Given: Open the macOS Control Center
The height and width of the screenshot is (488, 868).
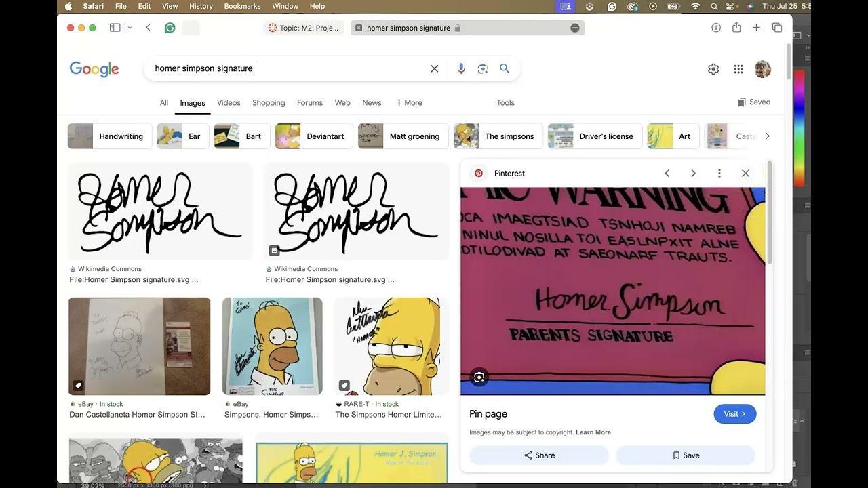Looking at the screenshot, I should 731,6.
